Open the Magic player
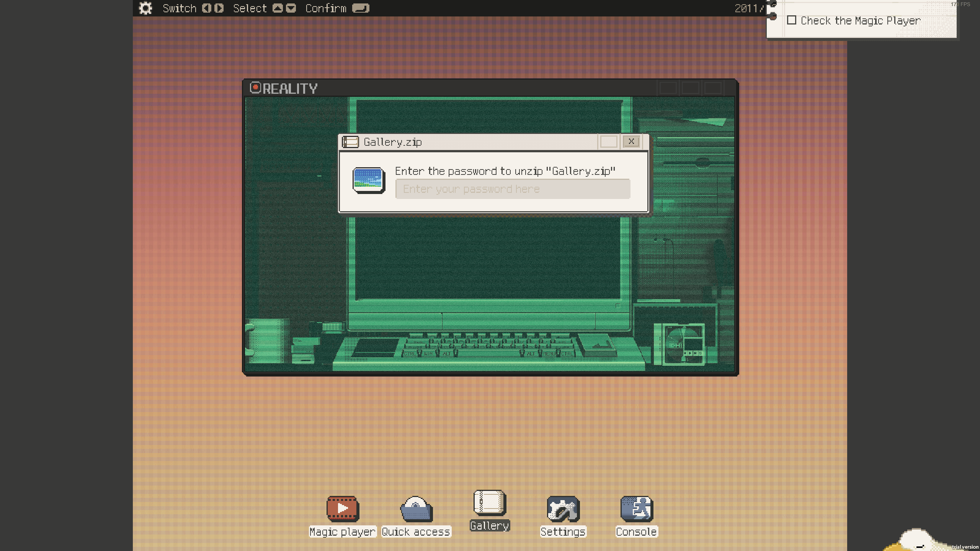The height and width of the screenshot is (551, 980). pos(342,509)
